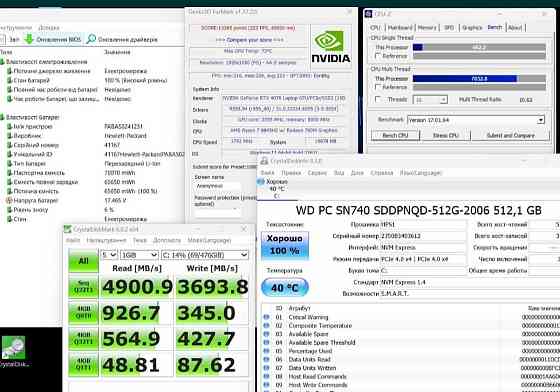Click the 40 °C temperature button
This screenshot has width=560, height=392.
point(285,287)
